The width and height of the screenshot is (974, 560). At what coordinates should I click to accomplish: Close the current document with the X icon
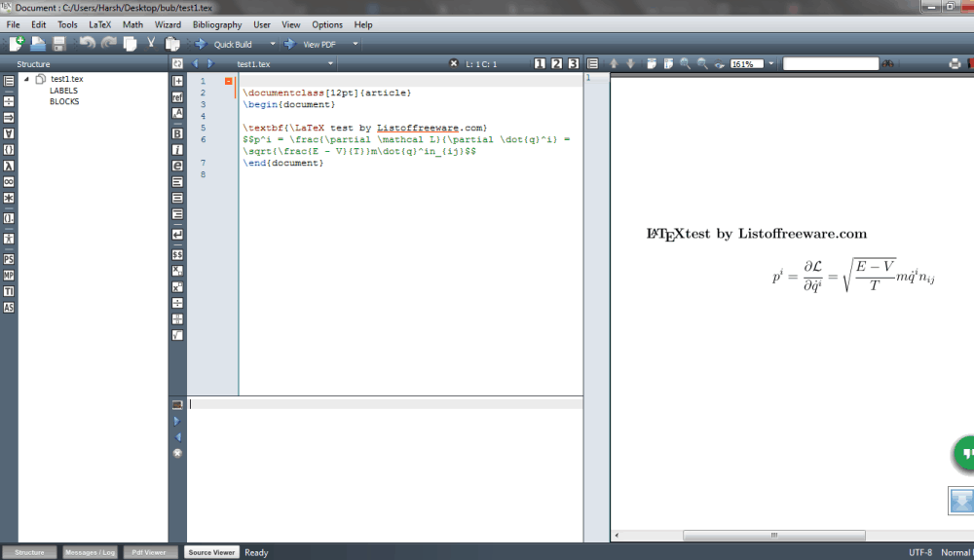(454, 63)
